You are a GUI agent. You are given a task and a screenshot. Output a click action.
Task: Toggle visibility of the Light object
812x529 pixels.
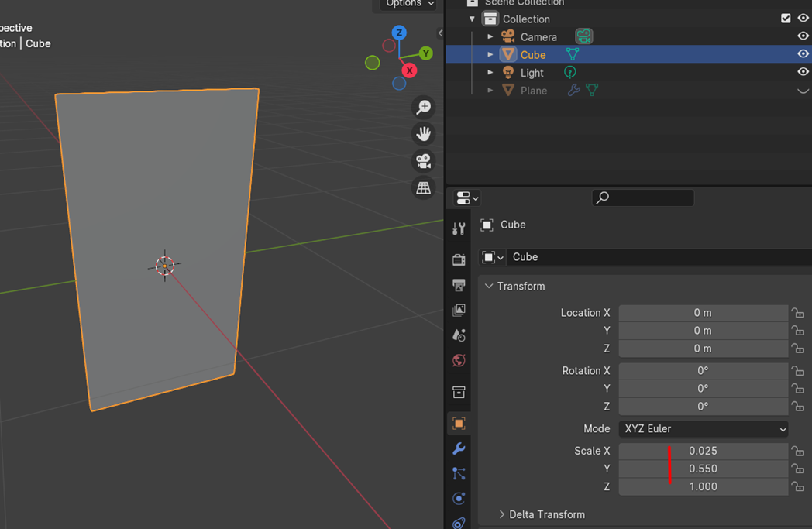803,72
